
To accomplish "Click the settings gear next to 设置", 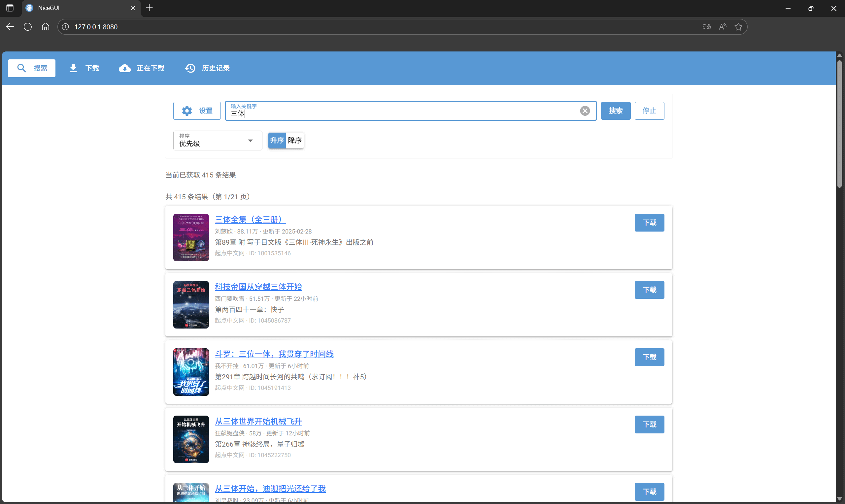I will pos(186,111).
